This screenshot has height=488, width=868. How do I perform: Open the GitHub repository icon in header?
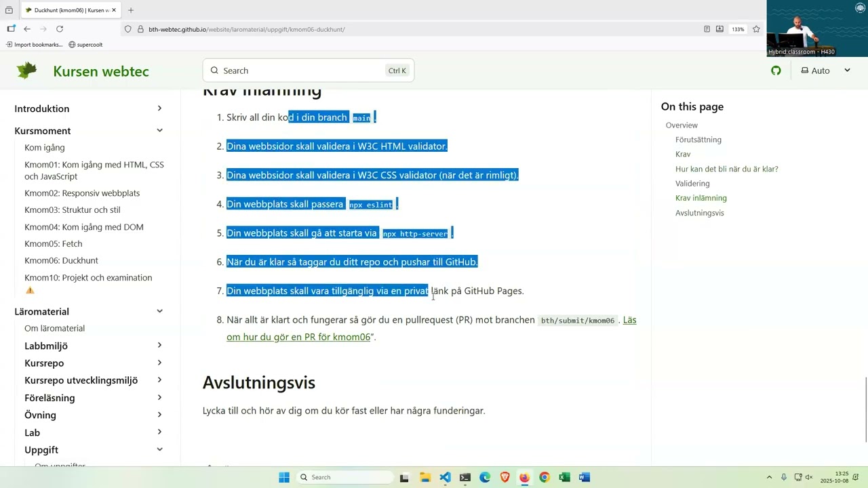point(776,70)
